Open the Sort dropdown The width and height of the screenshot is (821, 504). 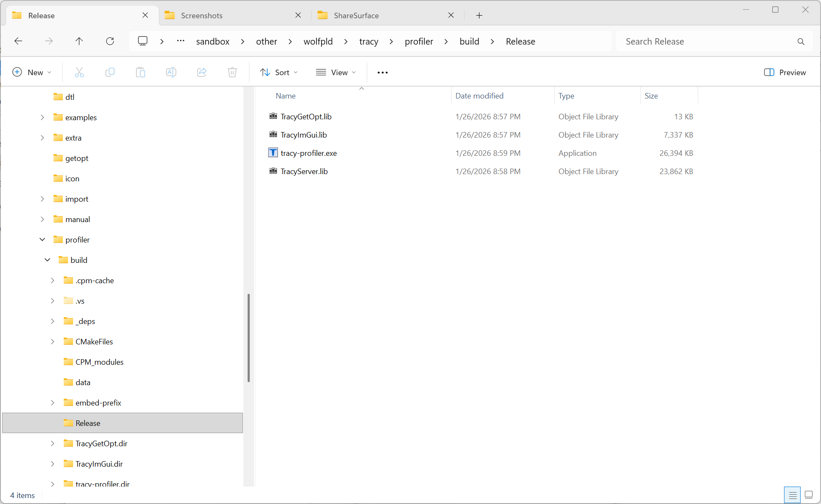pyautogui.click(x=279, y=72)
